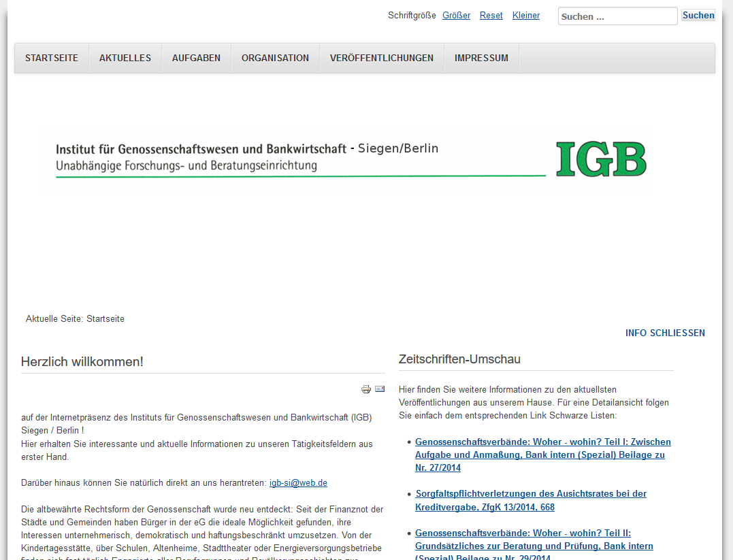
Task: Open the Sorgfaltspflichtverletzungen des Ausichtsrates link
Action: tap(531, 500)
